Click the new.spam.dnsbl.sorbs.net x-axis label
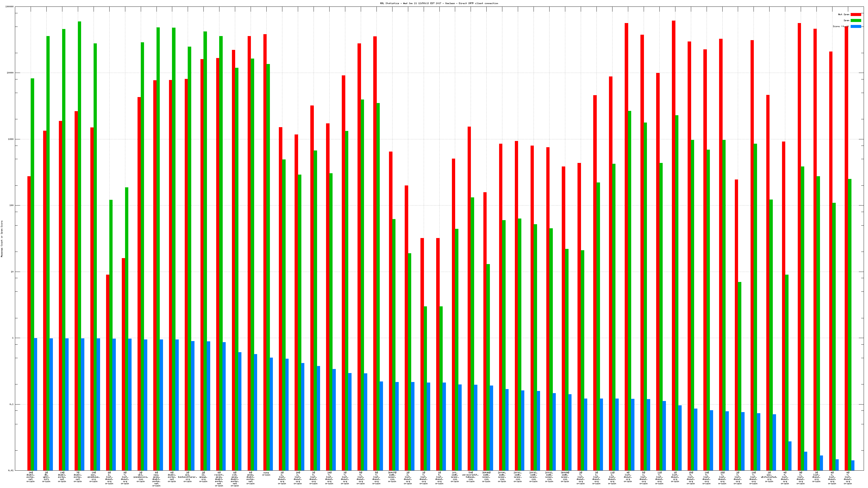 click(156, 479)
